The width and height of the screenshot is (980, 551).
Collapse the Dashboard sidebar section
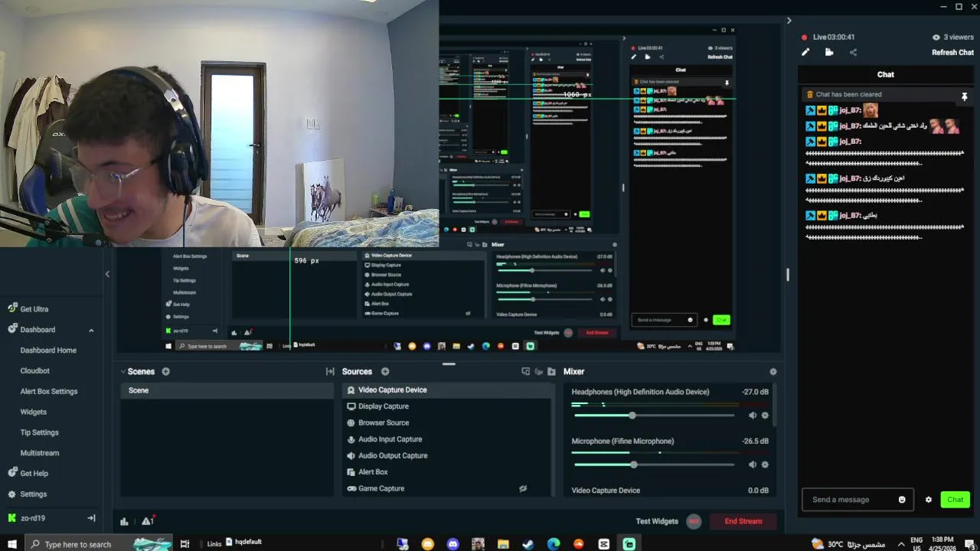click(x=91, y=330)
